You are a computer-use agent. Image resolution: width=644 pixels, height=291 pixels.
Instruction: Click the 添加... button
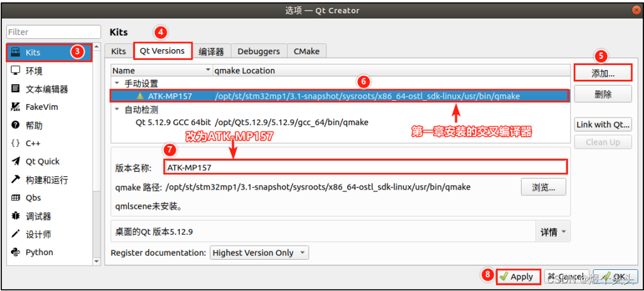pyautogui.click(x=603, y=73)
